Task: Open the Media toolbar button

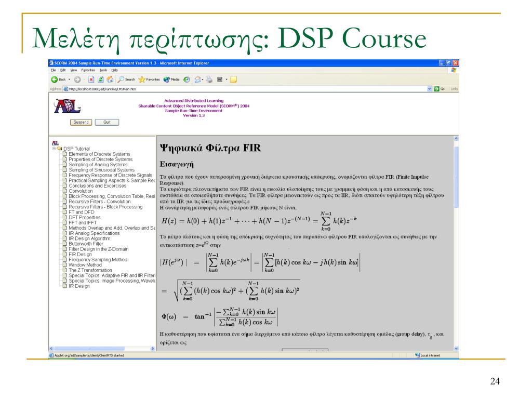Action: 171,79
